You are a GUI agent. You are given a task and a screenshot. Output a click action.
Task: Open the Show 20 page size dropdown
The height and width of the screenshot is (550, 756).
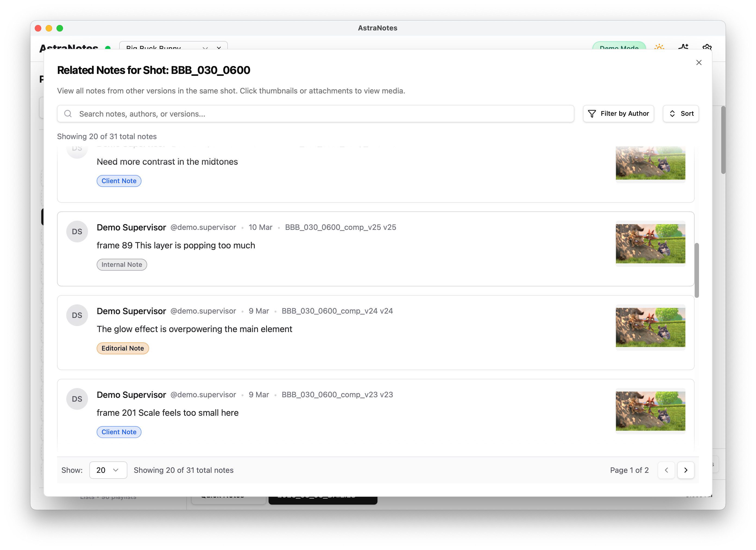108,470
